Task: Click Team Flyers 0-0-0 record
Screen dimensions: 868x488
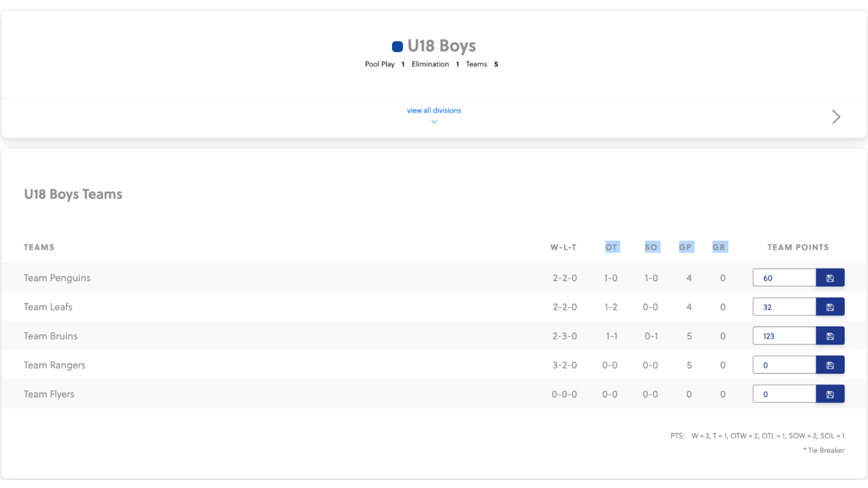Action: [564, 394]
